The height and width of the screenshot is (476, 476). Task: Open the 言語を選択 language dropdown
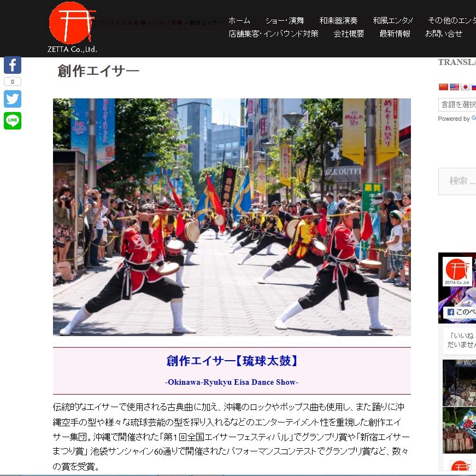(457, 104)
